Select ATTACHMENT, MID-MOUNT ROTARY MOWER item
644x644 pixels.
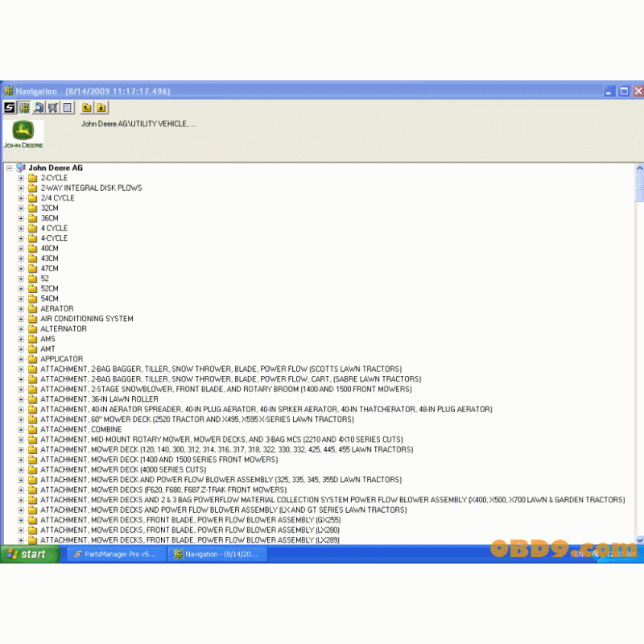point(222,440)
